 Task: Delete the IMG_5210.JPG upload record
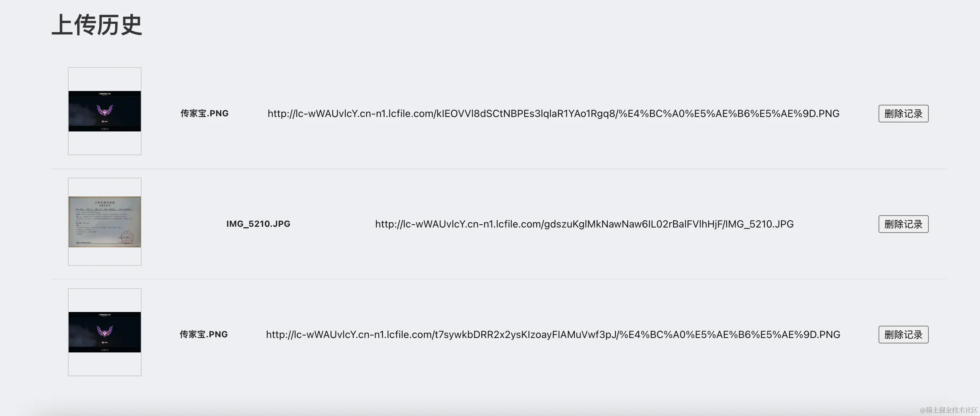(903, 224)
